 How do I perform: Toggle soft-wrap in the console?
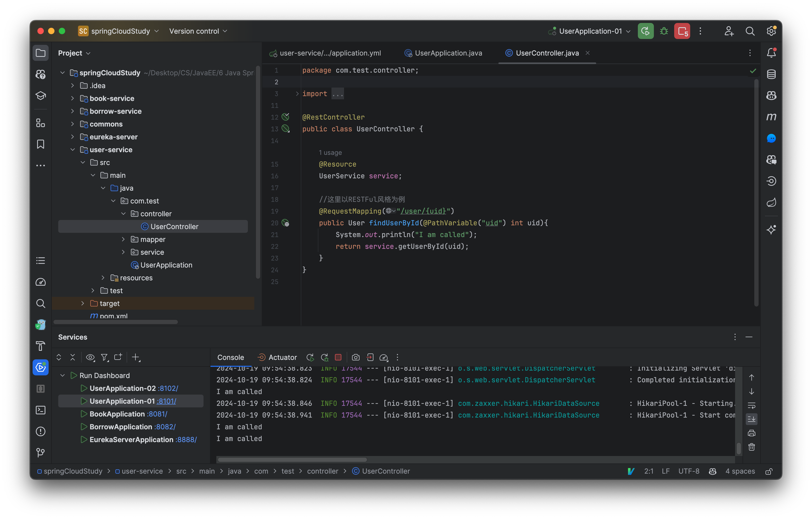(751, 406)
